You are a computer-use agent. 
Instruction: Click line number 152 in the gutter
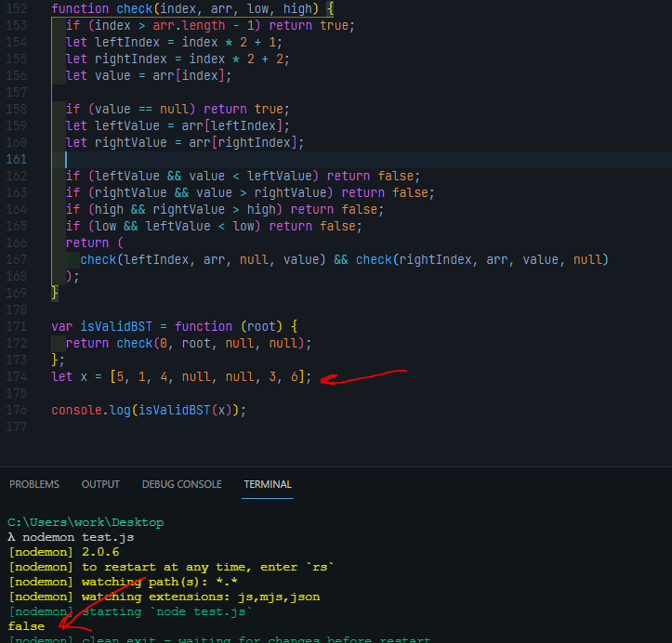pyautogui.click(x=18, y=8)
